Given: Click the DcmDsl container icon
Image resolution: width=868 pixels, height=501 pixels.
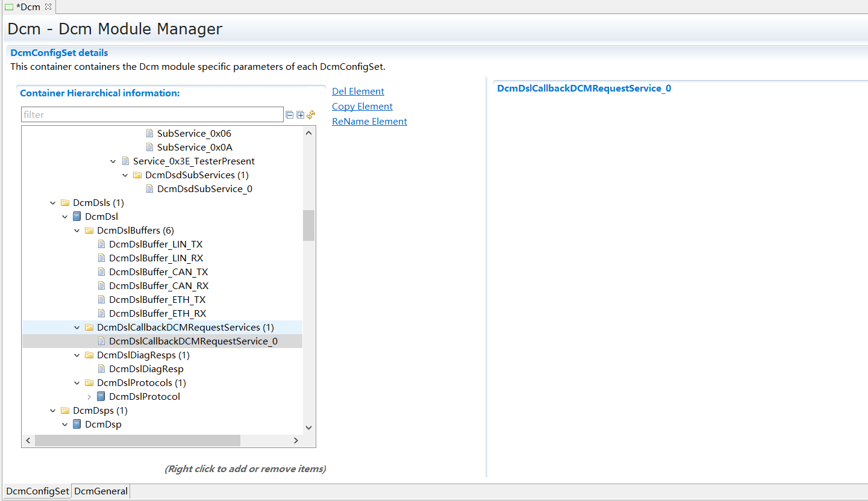Looking at the screenshot, I should pyautogui.click(x=77, y=216).
